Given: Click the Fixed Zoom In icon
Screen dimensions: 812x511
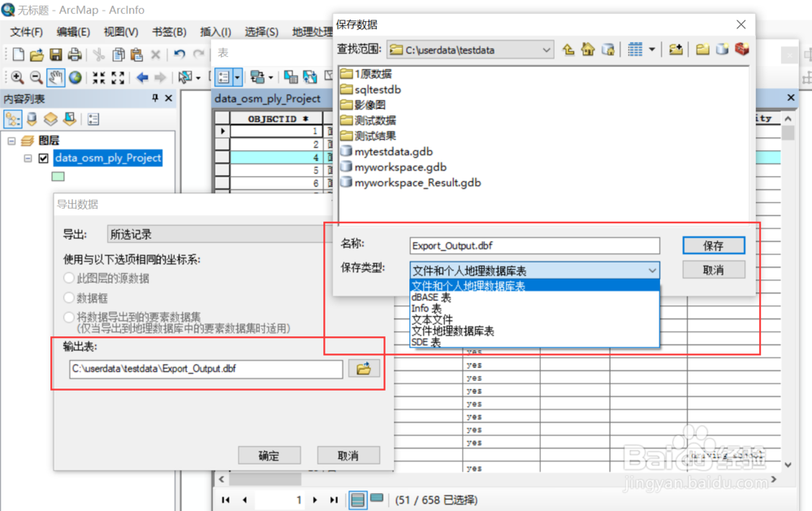Looking at the screenshot, I should [98, 78].
